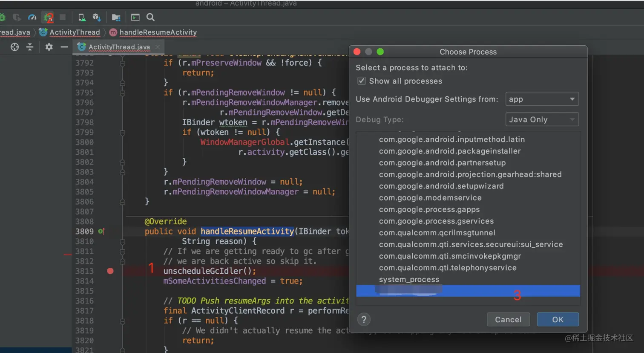Select com.qualcomm.qcrilmsgtunnel process
644x353 pixels.
(x=468, y=233)
